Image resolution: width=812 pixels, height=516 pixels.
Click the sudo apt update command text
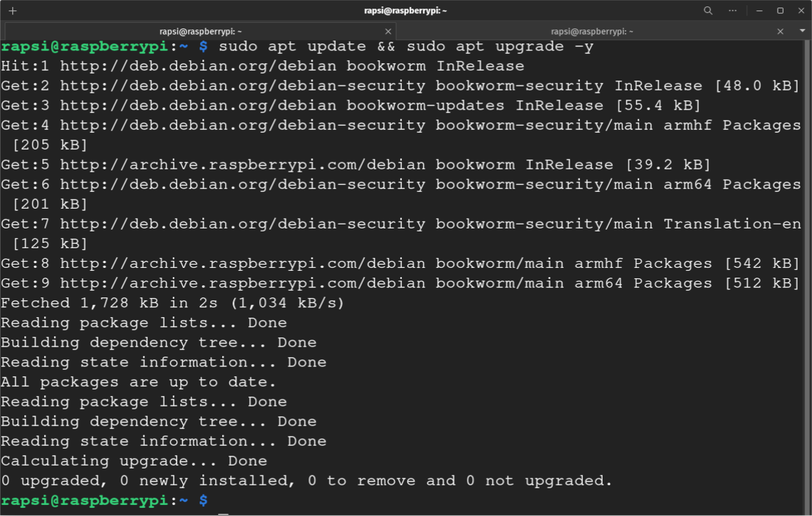coord(406,46)
